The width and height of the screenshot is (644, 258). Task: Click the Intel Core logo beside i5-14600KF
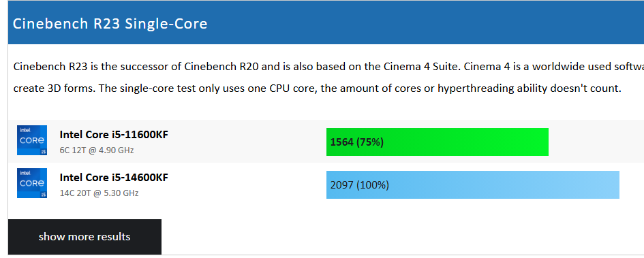click(32, 183)
